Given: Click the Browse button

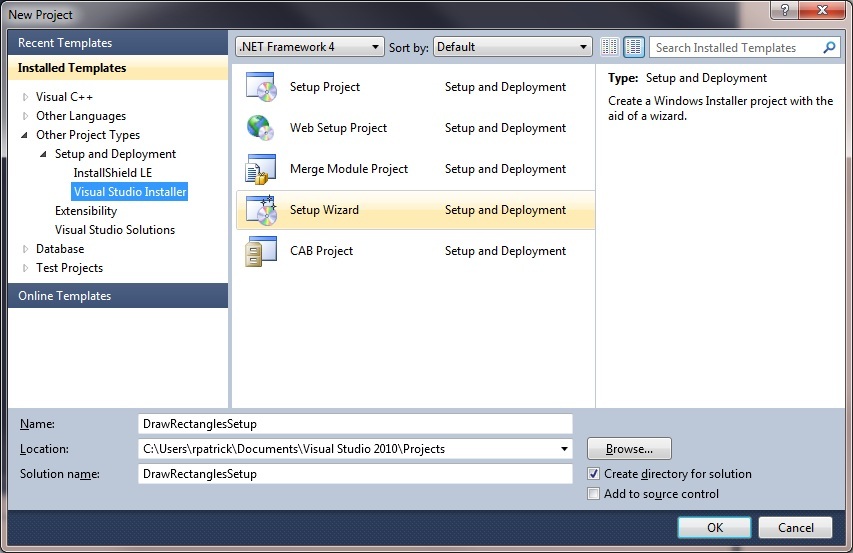Looking at the screenshot, I should (628, 449).
